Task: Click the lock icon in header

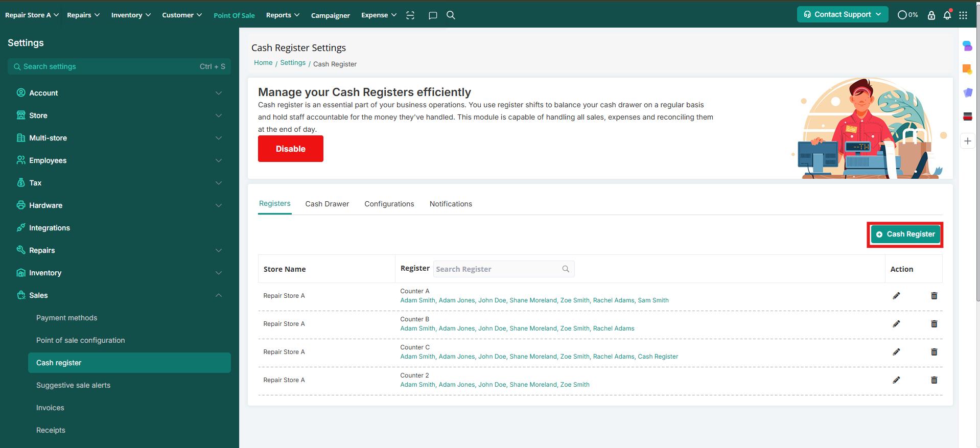Action: pos(931,15)
